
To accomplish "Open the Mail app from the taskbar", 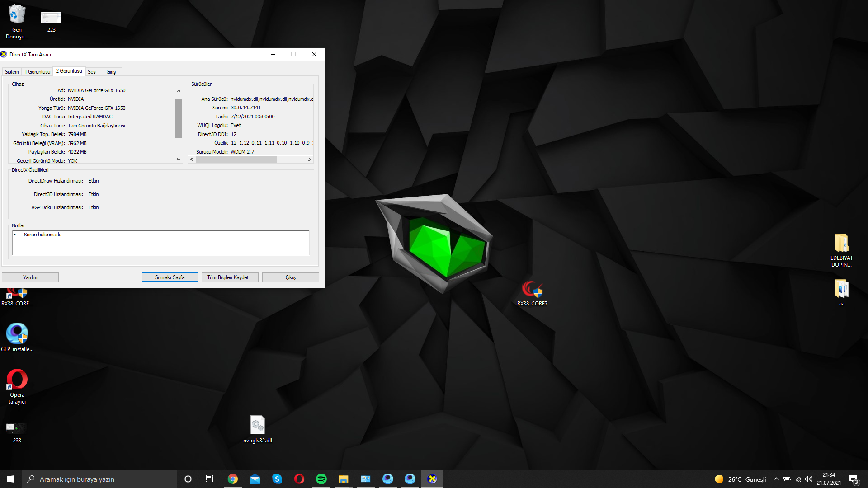I will click(x=255, y=479).
